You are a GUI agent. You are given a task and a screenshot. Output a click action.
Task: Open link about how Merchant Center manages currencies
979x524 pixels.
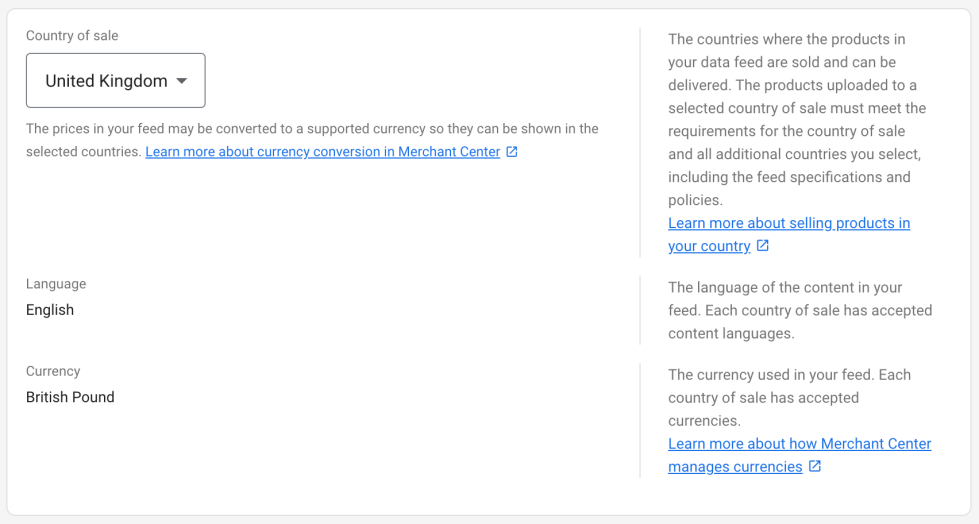tap(799, 443)
